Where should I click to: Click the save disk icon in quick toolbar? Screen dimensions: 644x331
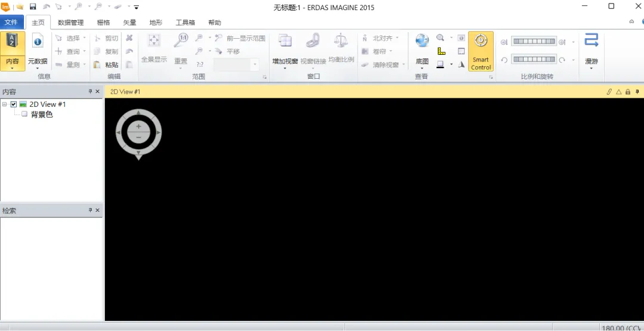click(x=33, y=7)
